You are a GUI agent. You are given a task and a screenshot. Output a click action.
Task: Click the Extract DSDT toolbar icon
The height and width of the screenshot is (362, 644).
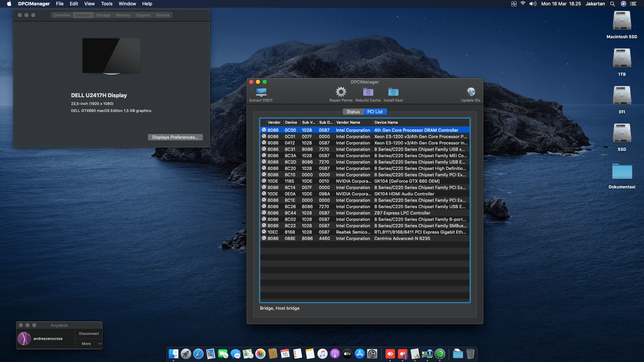[261, 92]
